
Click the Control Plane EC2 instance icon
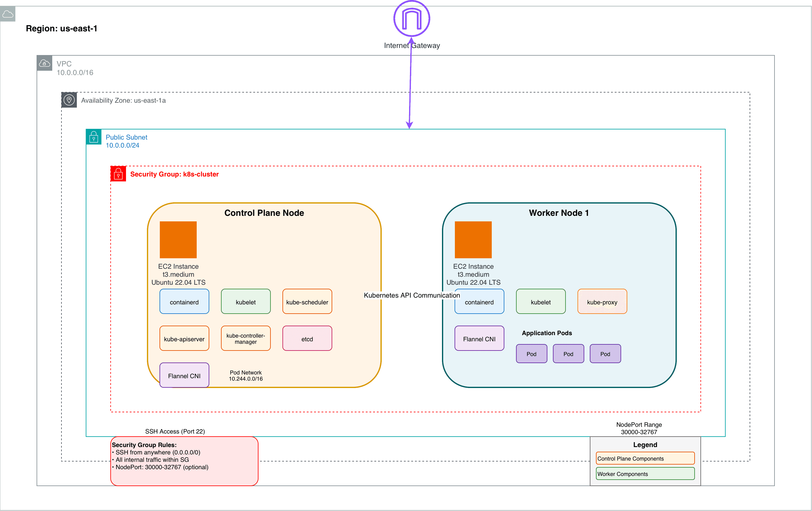click(x=178, y=240)
